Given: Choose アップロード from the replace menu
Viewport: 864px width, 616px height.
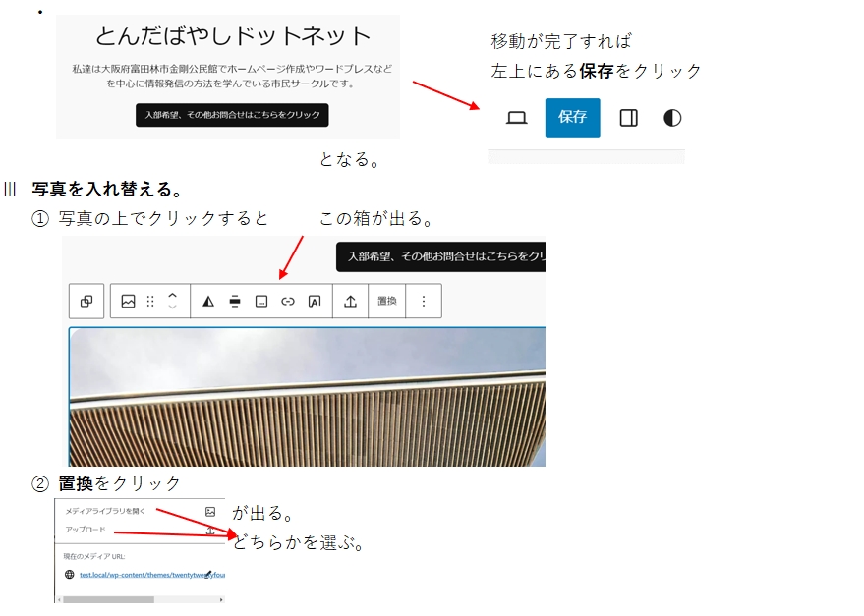Looking at the screenshot, I should click(86, 530).
